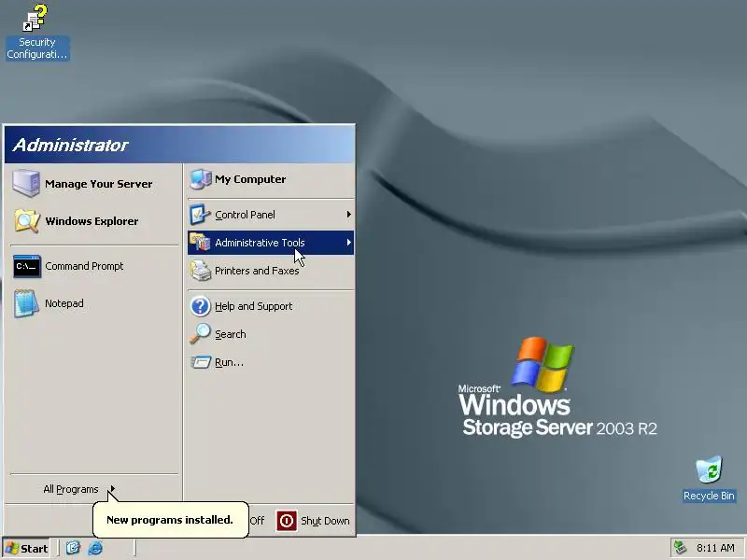Click the Show Desktop quick launch icon

click(73, 548)
